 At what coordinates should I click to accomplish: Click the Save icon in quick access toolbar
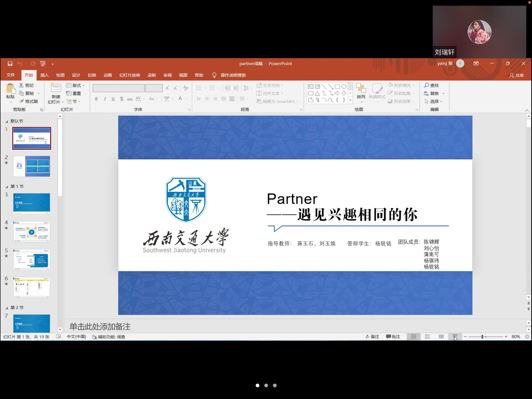click(10, 64)
